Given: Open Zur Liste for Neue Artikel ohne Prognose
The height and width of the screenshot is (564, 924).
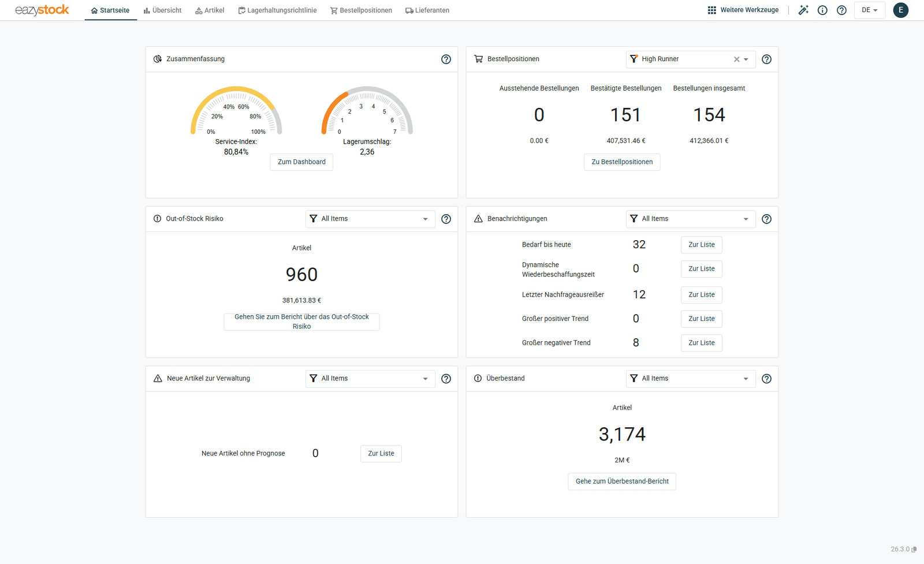Looking at the screenshot, I should tap(381, 454).
